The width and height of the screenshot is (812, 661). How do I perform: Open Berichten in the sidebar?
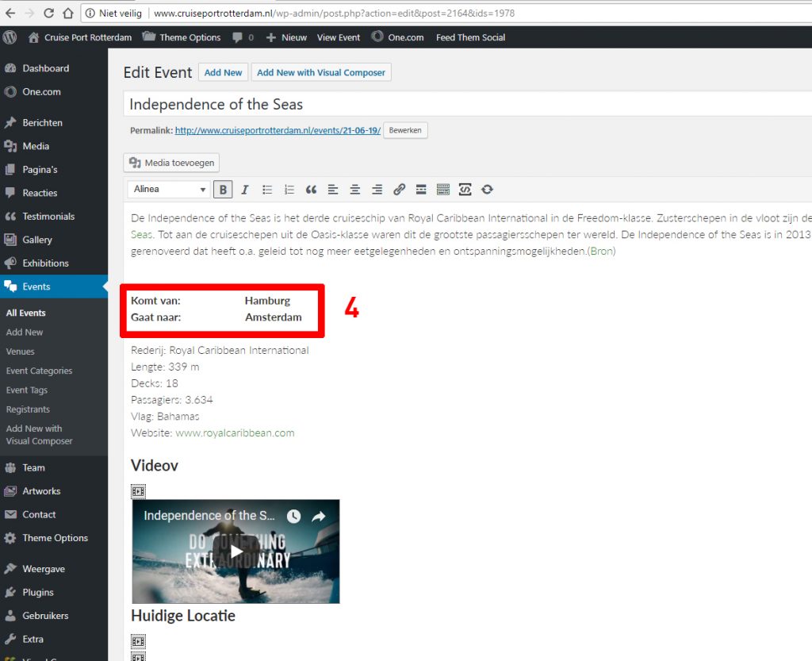tap(54, 123)
